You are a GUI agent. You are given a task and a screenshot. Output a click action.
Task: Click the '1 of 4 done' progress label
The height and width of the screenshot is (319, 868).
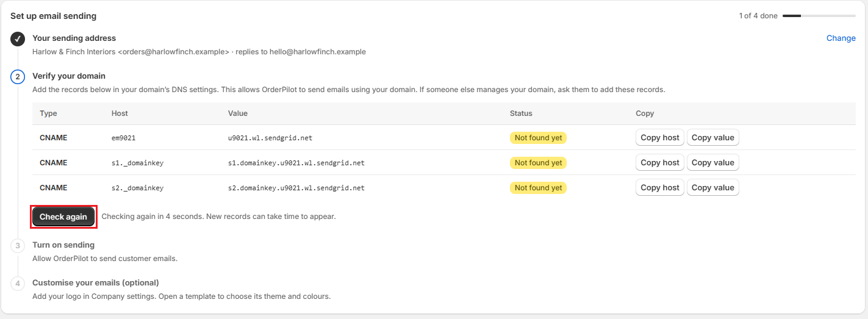758,16
